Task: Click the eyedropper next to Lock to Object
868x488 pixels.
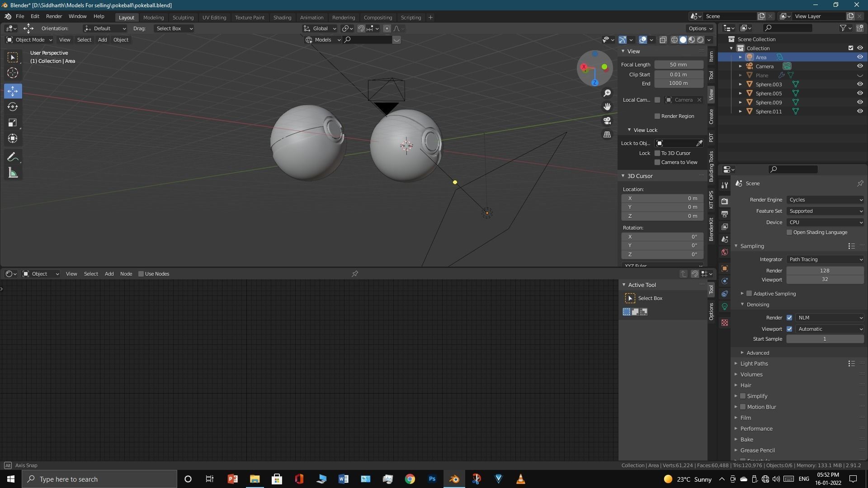Action: tap(699, 143)
